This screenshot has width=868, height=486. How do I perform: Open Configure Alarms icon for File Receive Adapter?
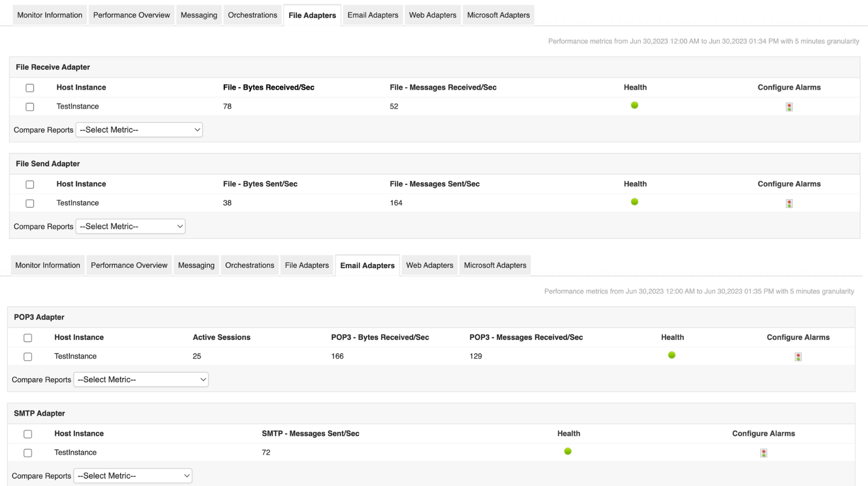(x=789, y=107)
